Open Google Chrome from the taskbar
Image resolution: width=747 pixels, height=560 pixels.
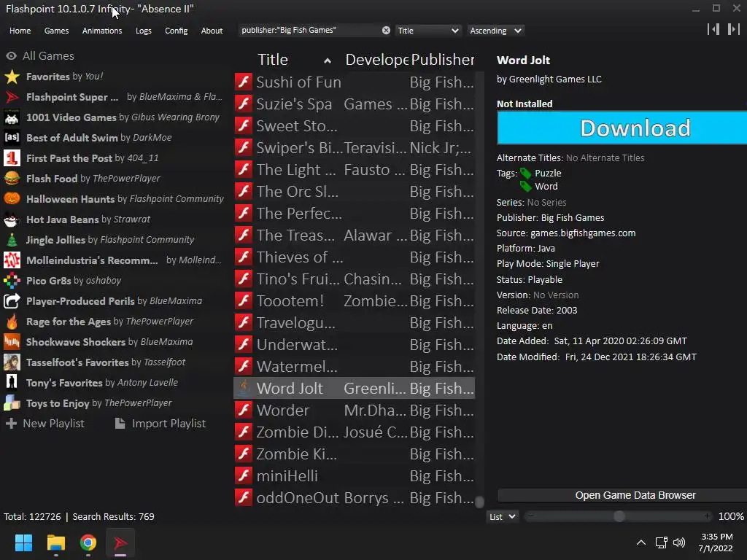[x=88, y=542]
